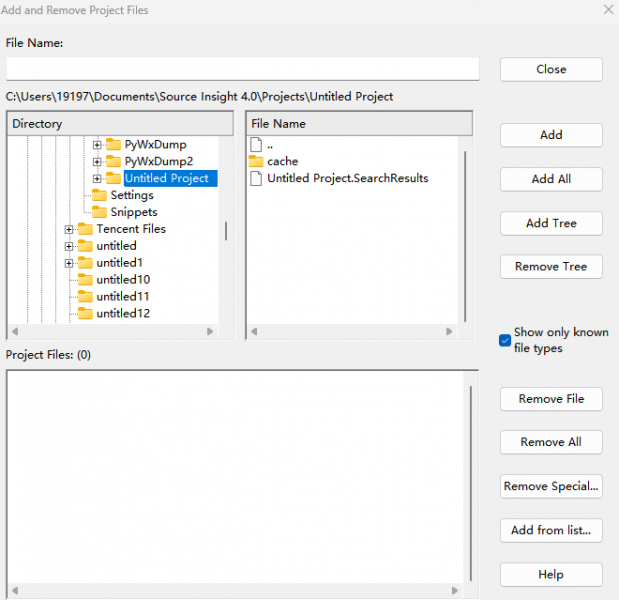Select 'untitled11' in the directory tree
Screen dimensions: 619x600
(x=123, y=296)
